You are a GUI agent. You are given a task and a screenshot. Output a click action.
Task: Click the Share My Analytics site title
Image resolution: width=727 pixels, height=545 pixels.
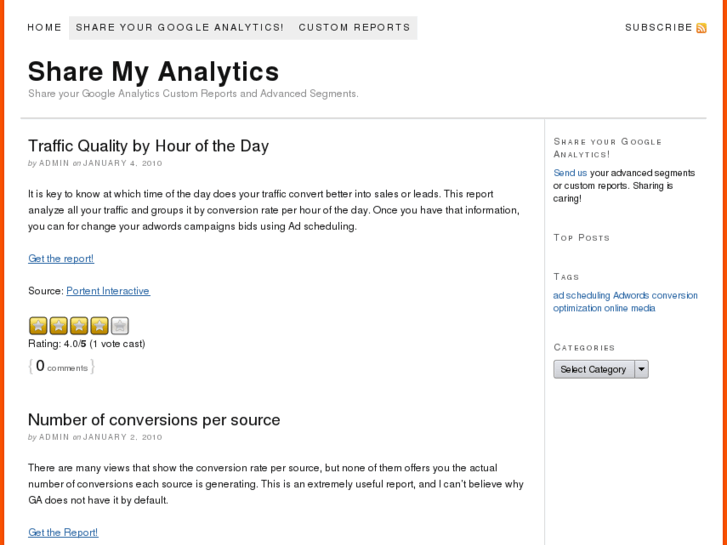click(x=153, y=72)
